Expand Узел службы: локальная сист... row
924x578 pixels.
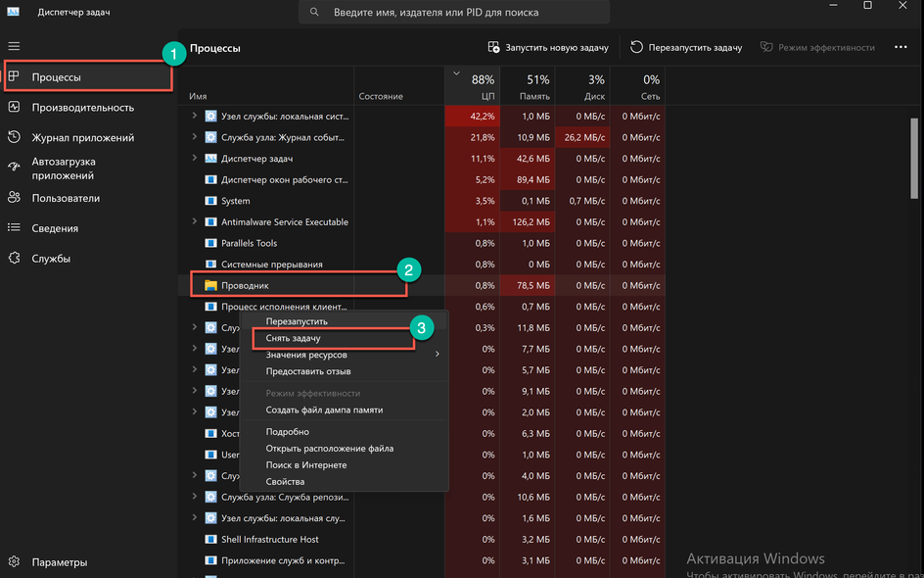[x=194, y=117]
